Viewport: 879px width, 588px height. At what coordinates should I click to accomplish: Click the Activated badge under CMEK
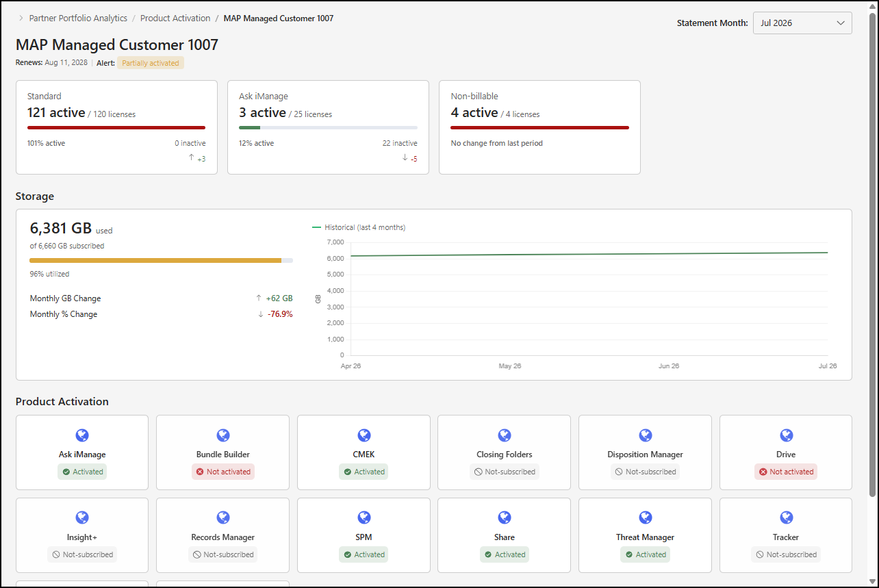coord(364,472)
